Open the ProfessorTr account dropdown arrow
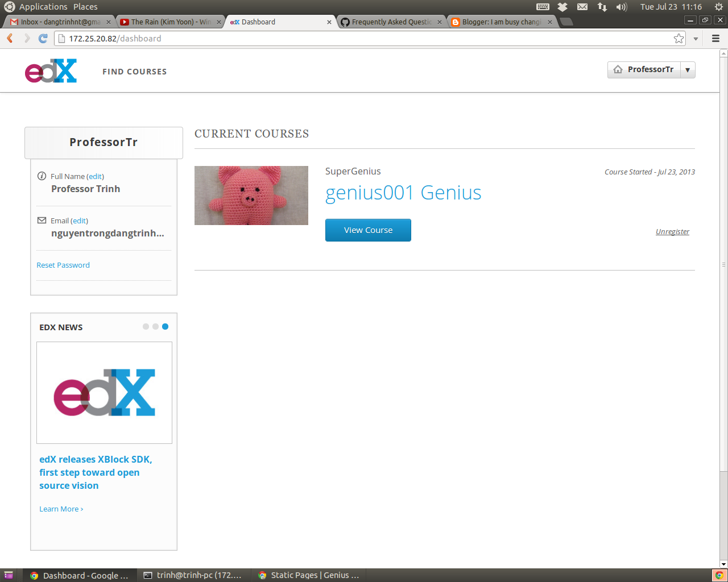Image resolution: width=728 pixels, height=582 pixels. pyautogui.click(x=688, y=69)
